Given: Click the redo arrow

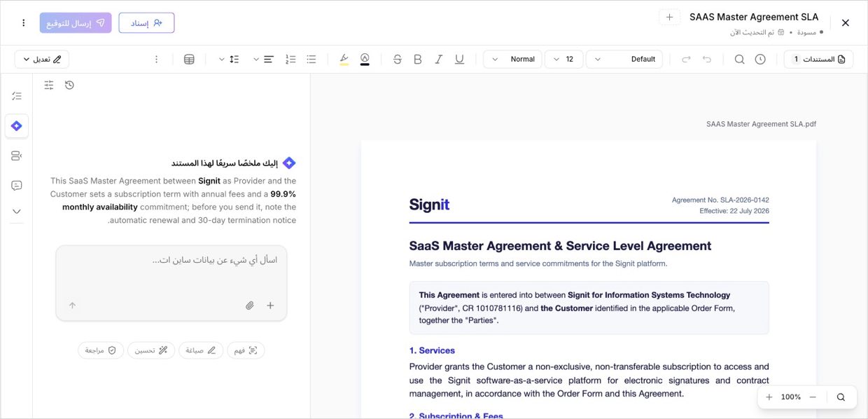Looking at the screenshot, I should (x=686, y=60).
